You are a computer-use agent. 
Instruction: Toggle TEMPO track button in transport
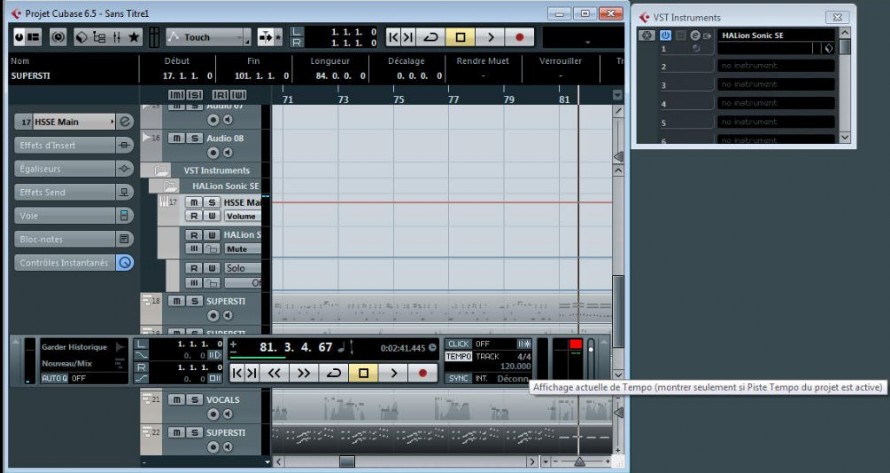(x=458, y=357)
